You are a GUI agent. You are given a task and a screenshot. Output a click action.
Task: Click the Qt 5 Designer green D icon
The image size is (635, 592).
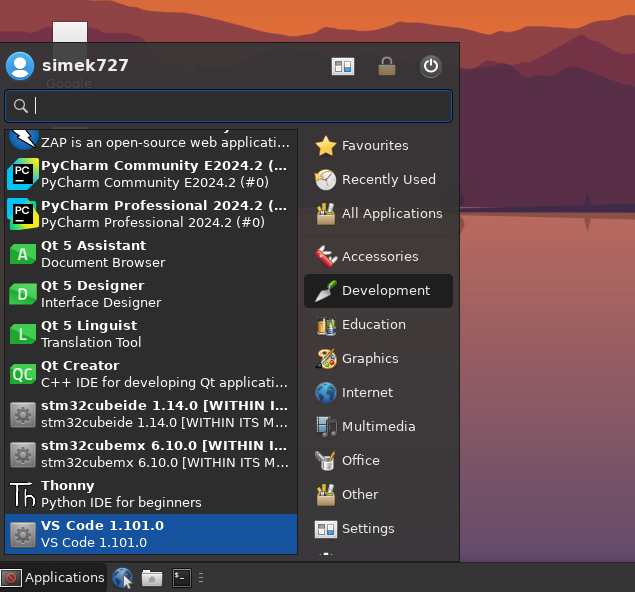point(23,294)
